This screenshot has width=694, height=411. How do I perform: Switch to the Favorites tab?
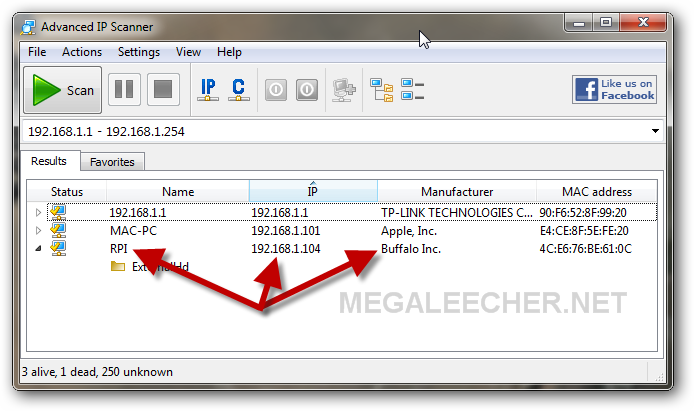click(x=112, y=162)
